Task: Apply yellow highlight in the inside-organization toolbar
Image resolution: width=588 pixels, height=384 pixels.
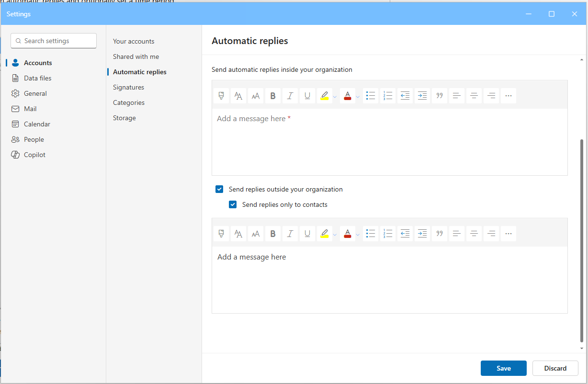Action: [325, 96]
